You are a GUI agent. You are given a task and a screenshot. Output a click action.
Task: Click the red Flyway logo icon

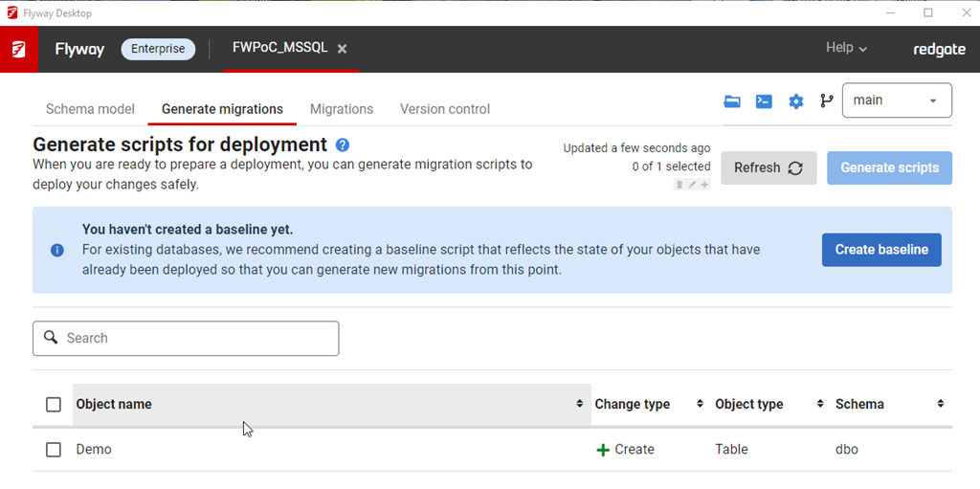point(19,50)
